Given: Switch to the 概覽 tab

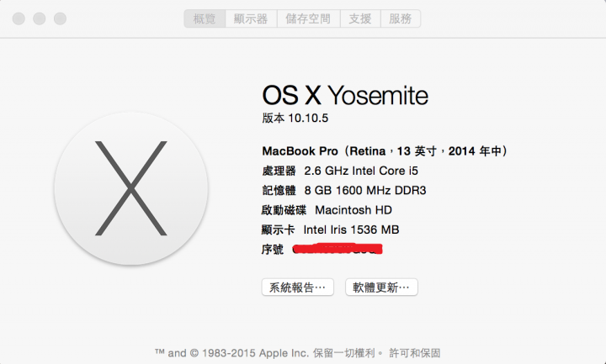Looking at the screenshot, I should click(205, 18).
